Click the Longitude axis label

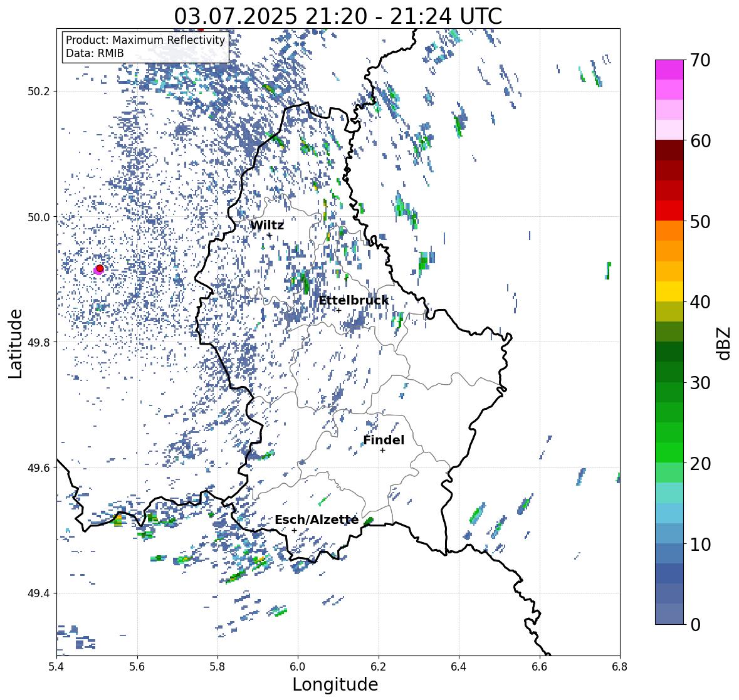tap(335, 684)
